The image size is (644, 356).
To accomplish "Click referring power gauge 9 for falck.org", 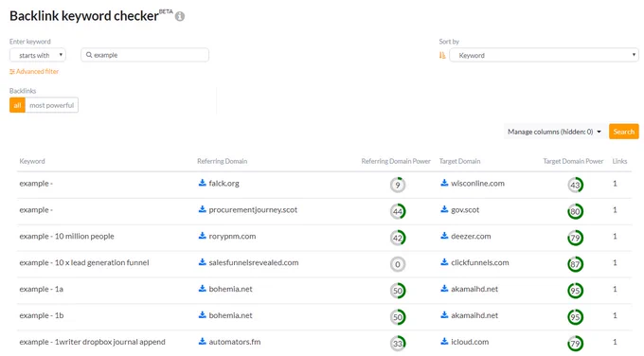I will 398,185.
